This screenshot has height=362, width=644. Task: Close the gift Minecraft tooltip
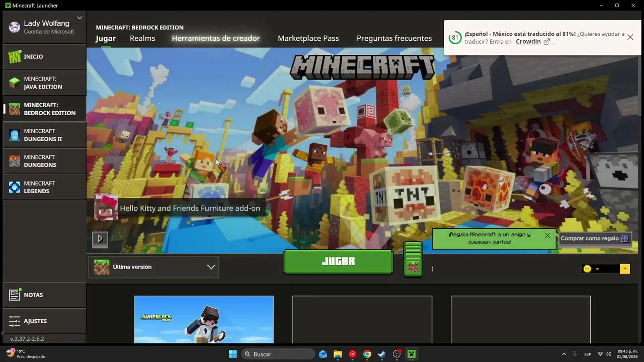pyautogui.click(x=547, y=235)
